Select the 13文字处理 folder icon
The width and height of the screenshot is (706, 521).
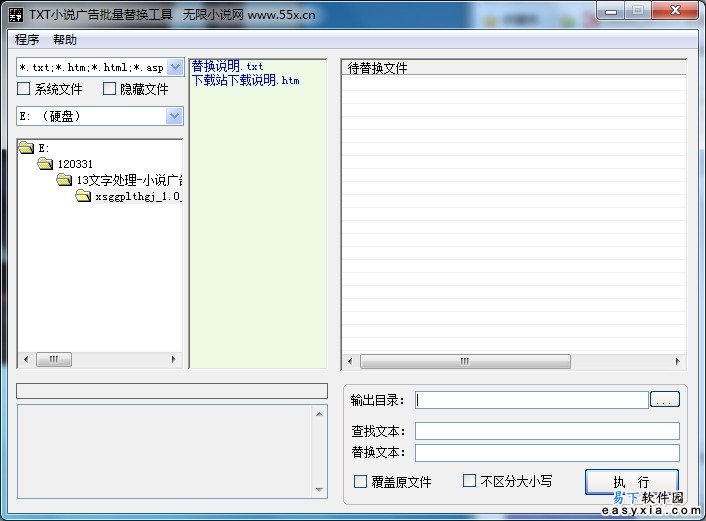tap(64, 180)
